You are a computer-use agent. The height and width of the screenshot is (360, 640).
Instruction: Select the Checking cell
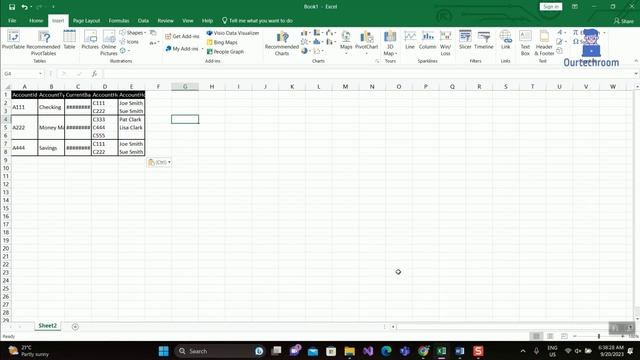[51, 107]
